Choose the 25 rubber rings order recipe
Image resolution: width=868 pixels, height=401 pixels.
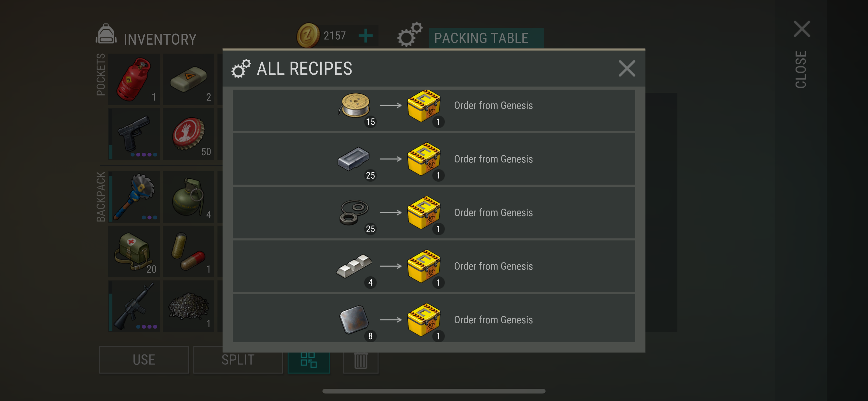[434, 213]
